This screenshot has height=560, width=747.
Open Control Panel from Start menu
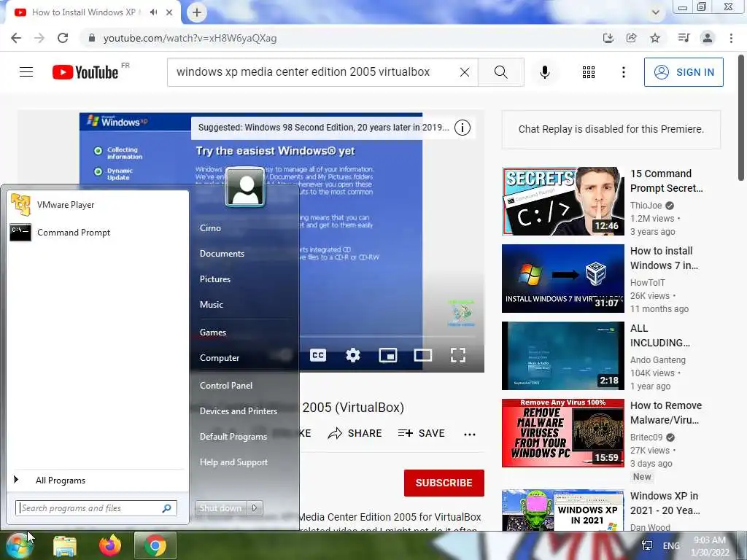[226, 386]
